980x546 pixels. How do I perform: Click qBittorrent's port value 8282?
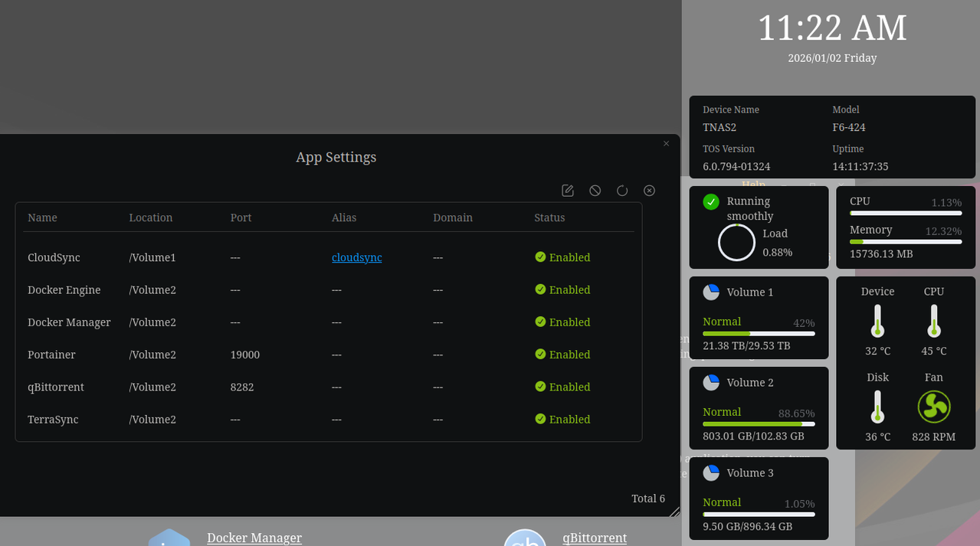tap(242, 387)
